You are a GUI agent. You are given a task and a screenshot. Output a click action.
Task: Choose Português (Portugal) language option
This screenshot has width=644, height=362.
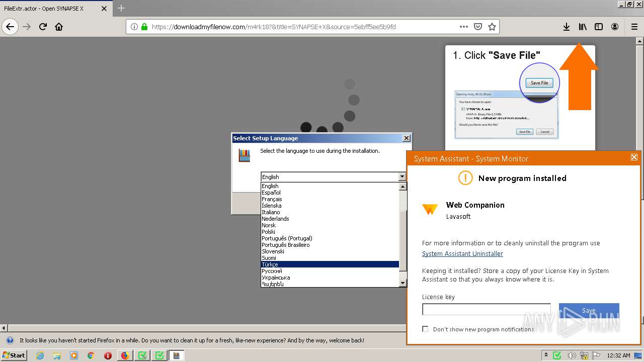330,238
